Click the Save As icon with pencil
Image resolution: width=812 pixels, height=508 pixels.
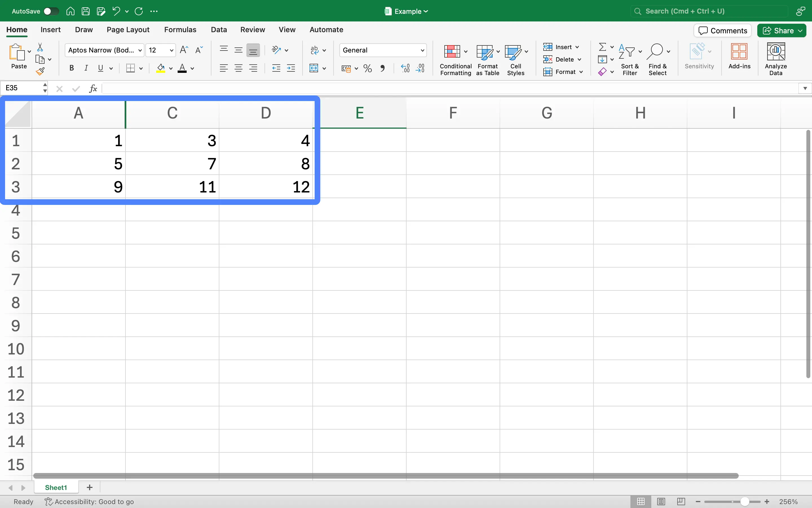(101, 11)
